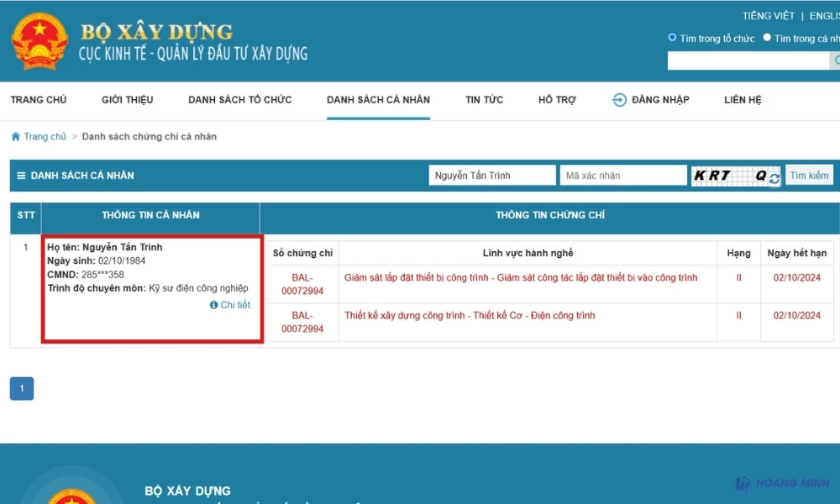This screenshot has width=840, height=504.
Task: Click 'Ngày sinh: 02/10/1984' text
Action: click(97, 261)
